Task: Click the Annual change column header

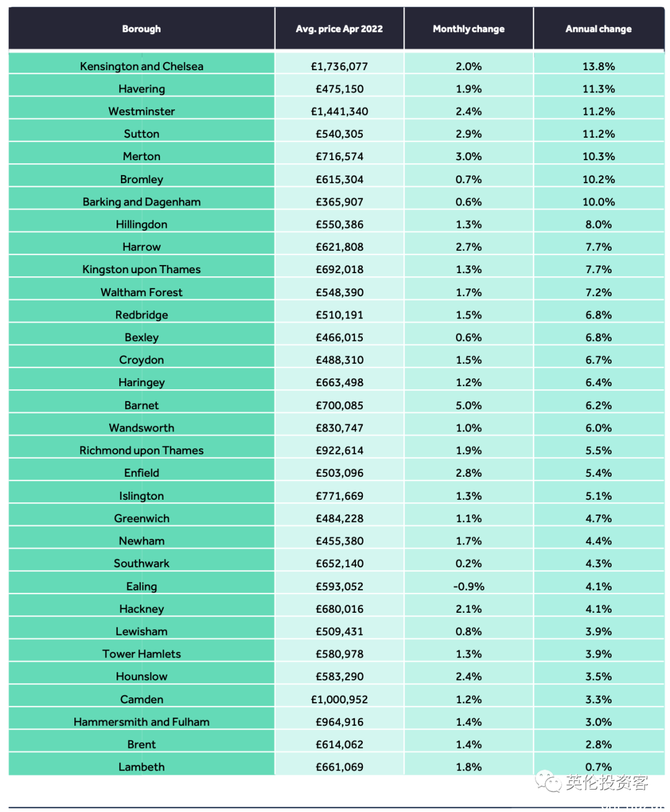Action: pyautogui.click(x=599, y=29)
